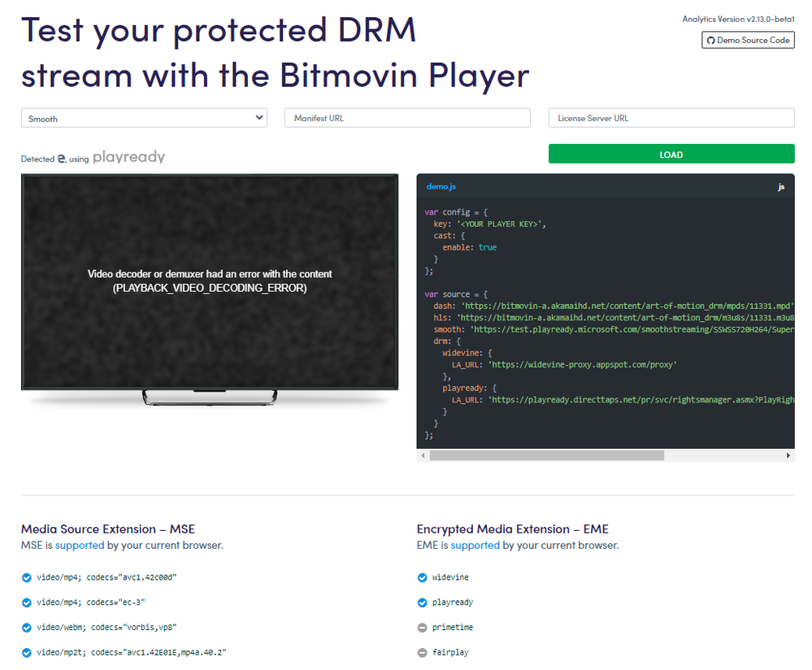Click checkmark icon next to video/mp2t codec
This screenshot has width=812, height=670.
(x=26, y=653)
